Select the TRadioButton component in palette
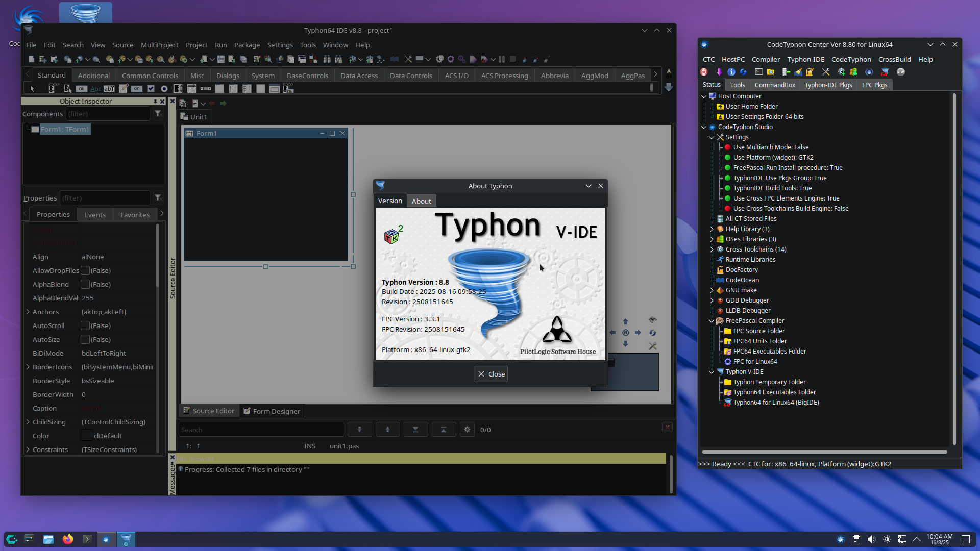 (164, 89)
